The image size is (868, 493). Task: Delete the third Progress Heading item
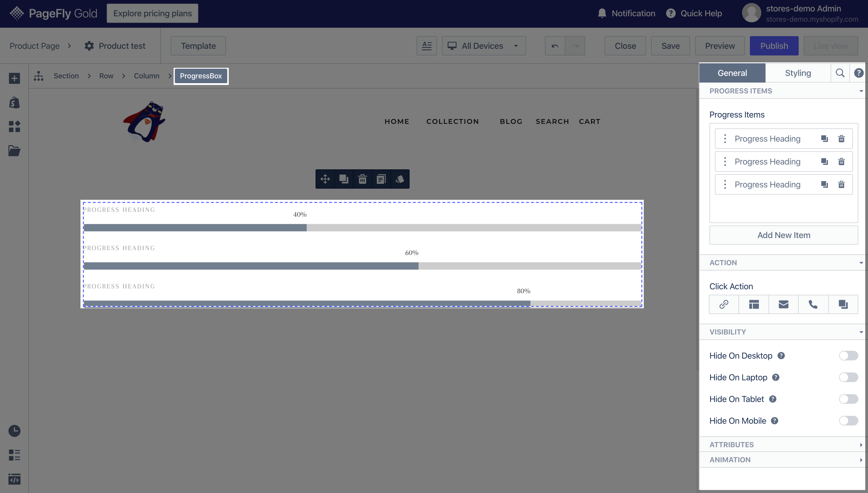[x=841, y=184]
